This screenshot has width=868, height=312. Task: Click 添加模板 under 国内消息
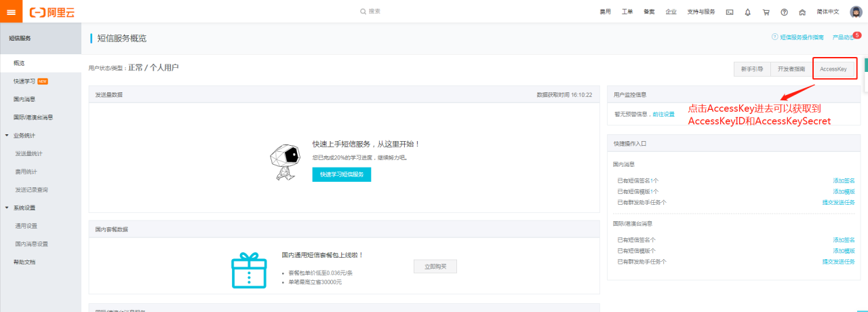(x=844, y=191)
